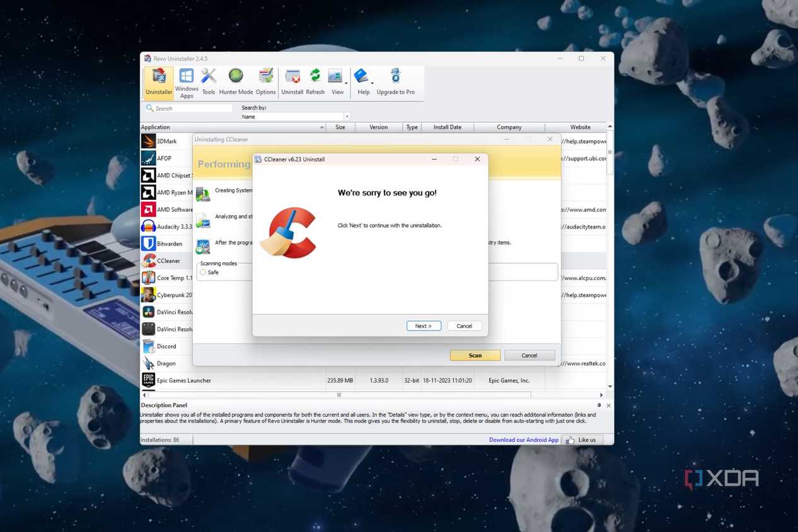
Task: Sort by Size column header
Action: tap(340, 127)
